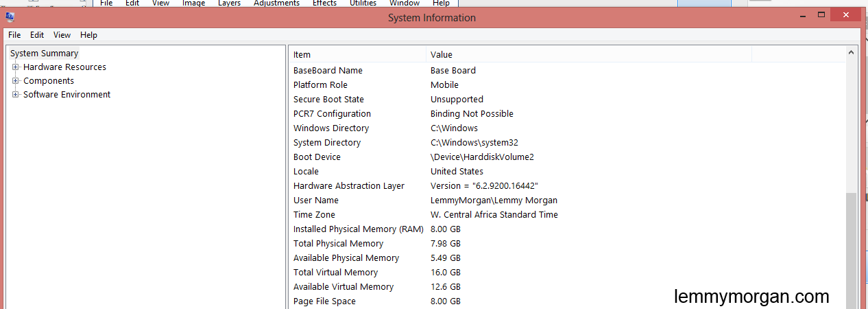The image size is (868, 309).
Task: Click the value "Binding Not Possible"
Action: [x=472, y=114]
